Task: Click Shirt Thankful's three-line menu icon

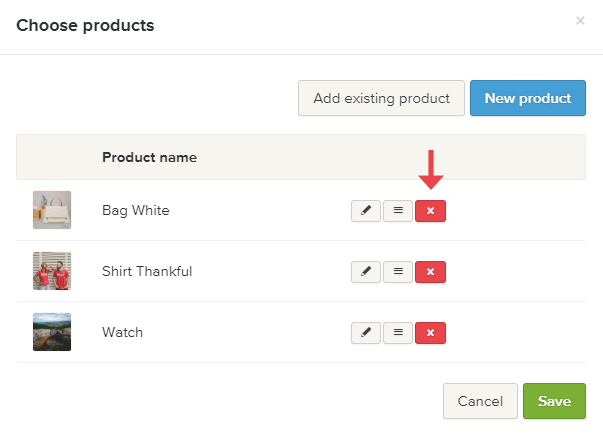Action: point(398,272)
